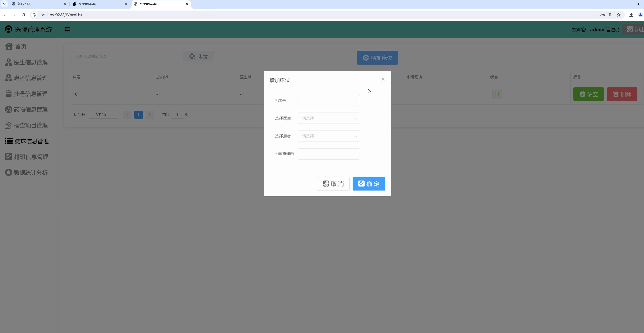Click the 床号 input field in dialog
644x333 pixels.
tap(329, 101)
